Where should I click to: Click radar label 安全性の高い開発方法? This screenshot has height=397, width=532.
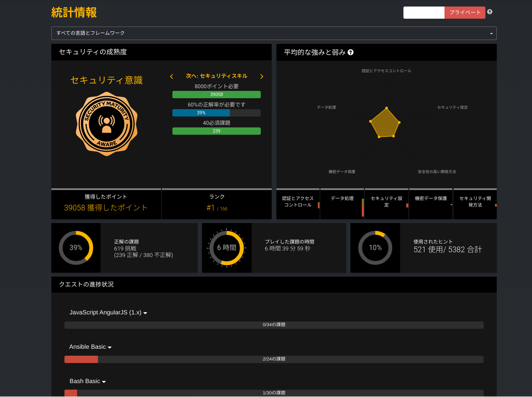pyautogui.click(x=437, y=172)
